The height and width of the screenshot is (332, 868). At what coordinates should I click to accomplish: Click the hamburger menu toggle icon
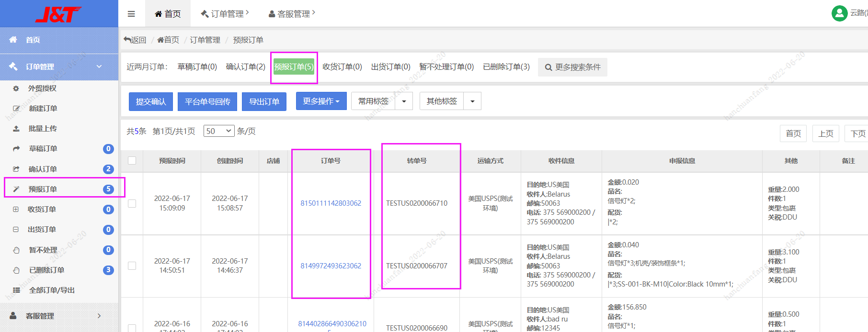click(131, 14)
